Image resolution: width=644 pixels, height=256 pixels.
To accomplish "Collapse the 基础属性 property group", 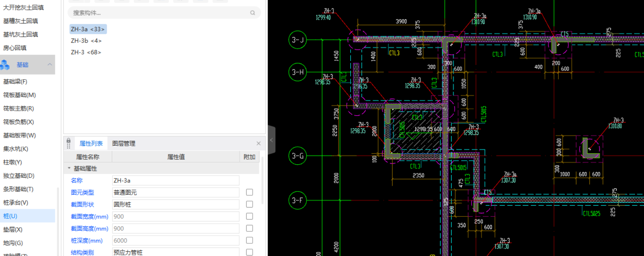I will pyautogui.click(x=69, y=168).
